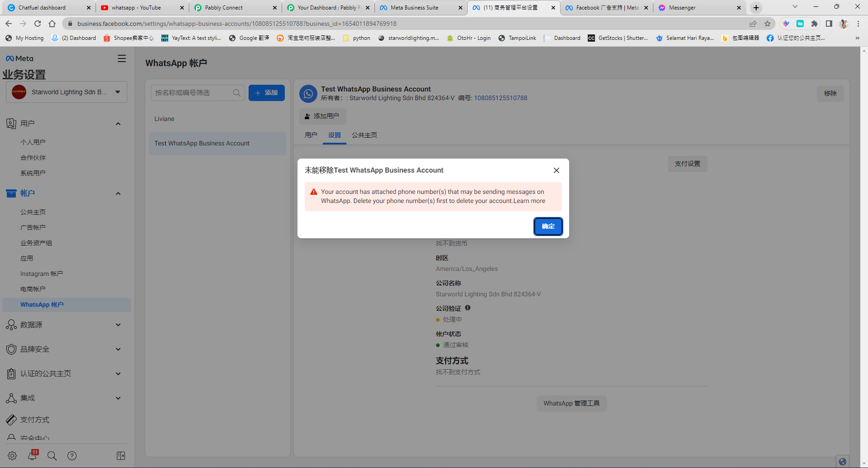
Task: Expand the 认证的公共主页 sidebar section
Action: (x=118, y=374)
